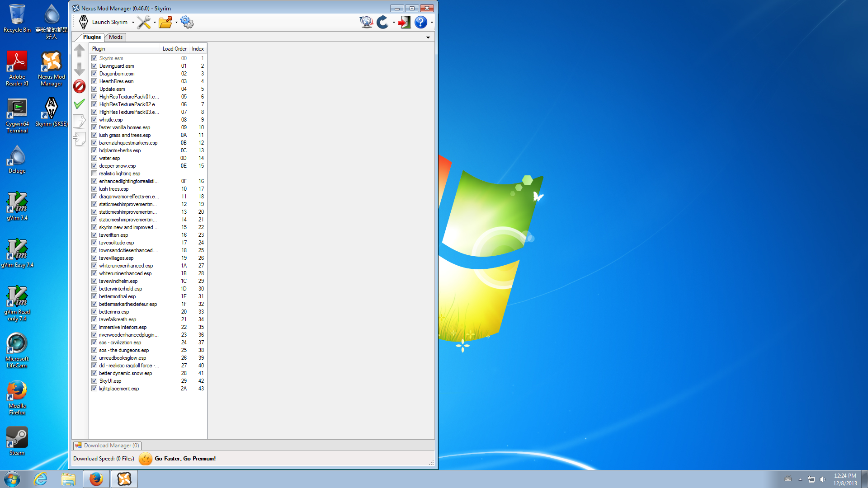Click the Logout red arrow door icon
The height and width of the screenshot is (488, 868).
(404, 22)
